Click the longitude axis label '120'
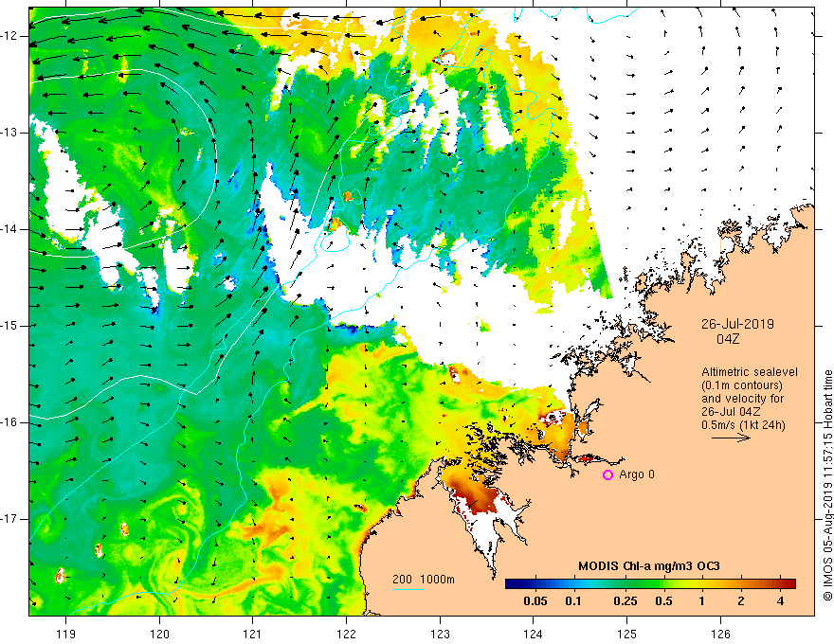This screenshot has width=834, height=644. click(x=159, y=634)
